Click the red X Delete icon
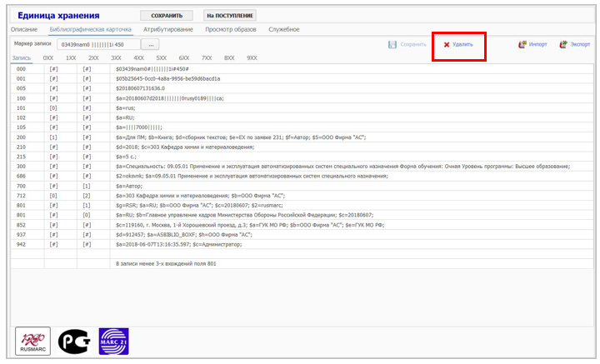600x364 pixels. (x=447, y=45)
